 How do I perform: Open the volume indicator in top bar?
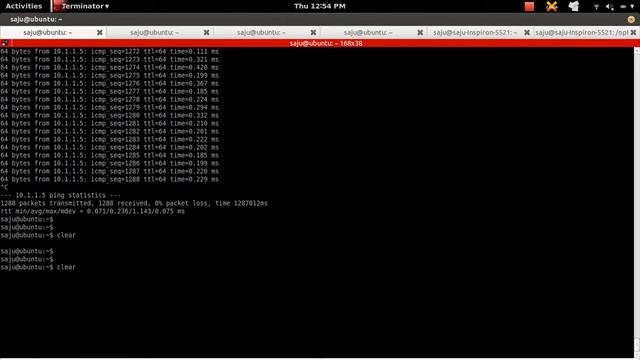pos(609,7)
